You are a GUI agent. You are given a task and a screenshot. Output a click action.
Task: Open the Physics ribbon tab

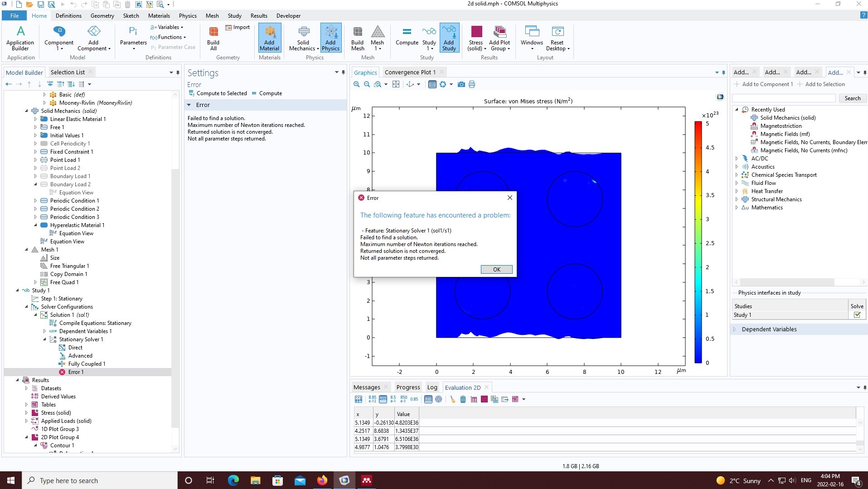[x=188, y=16]
